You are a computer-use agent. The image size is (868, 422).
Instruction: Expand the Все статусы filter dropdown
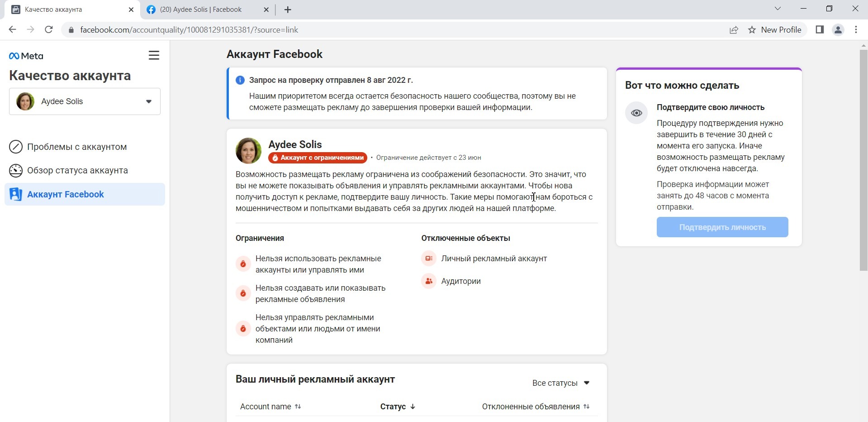tap(561, 383)
